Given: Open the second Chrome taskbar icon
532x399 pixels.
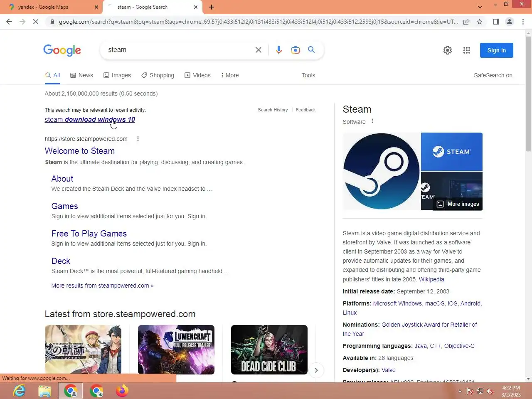Looking at the screenshot, I should (96, 391).
